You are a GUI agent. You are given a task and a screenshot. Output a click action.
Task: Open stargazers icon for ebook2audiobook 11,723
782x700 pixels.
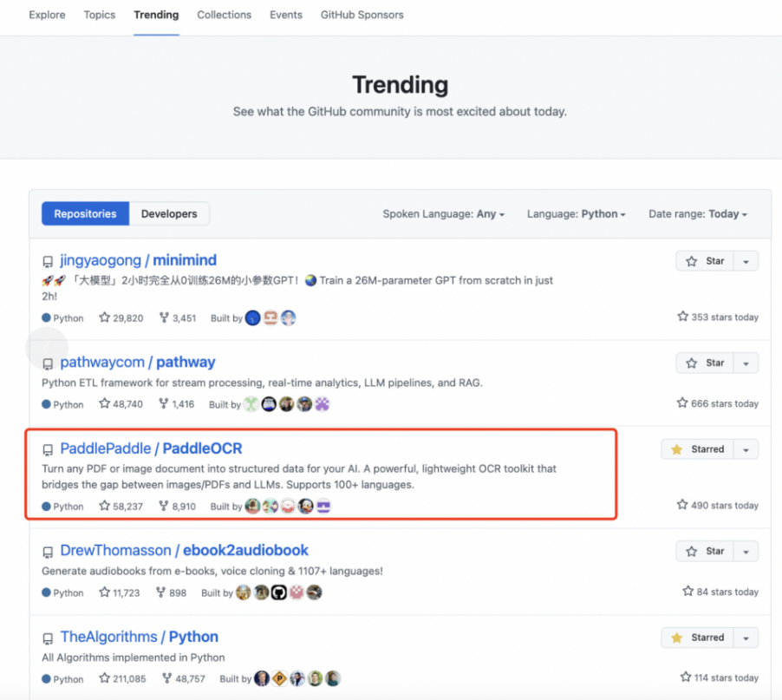[x=104, y=592]
